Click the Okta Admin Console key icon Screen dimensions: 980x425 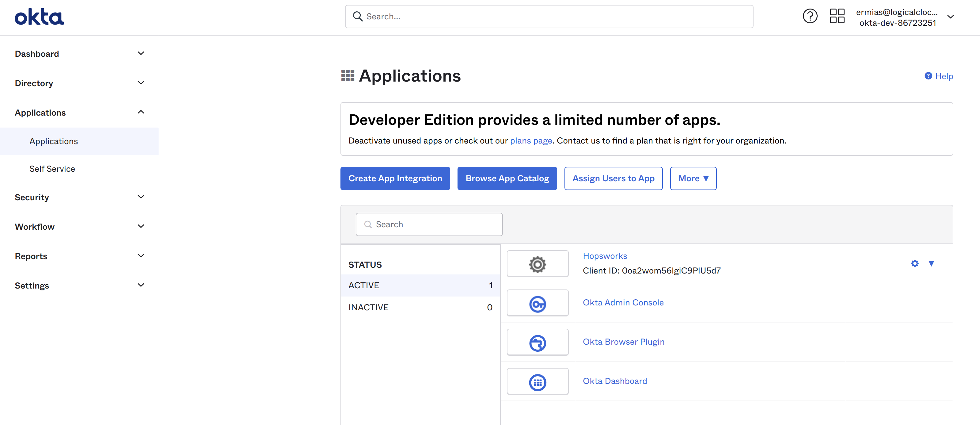pyautogui.click(x=537, y=303)
